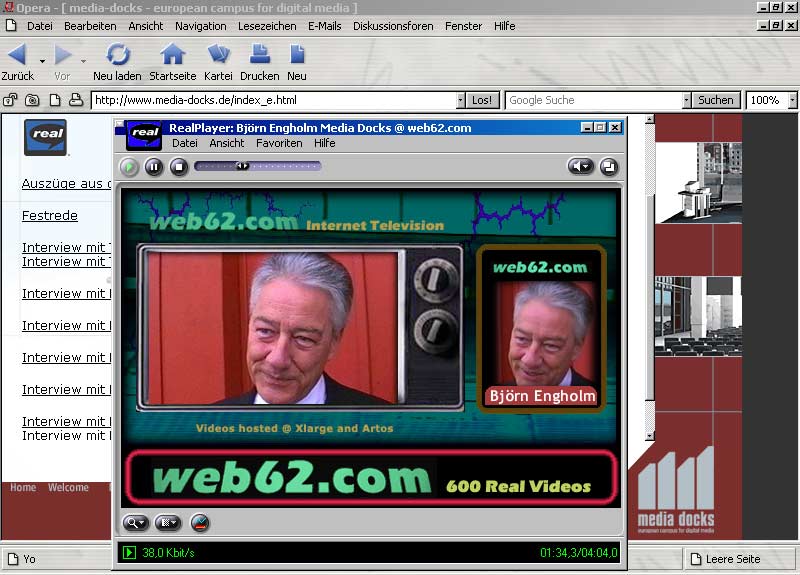The width and height of the screenshot is (800, 575).
Task: Open Back history dropdown arrow
Action: pos(42,61)
